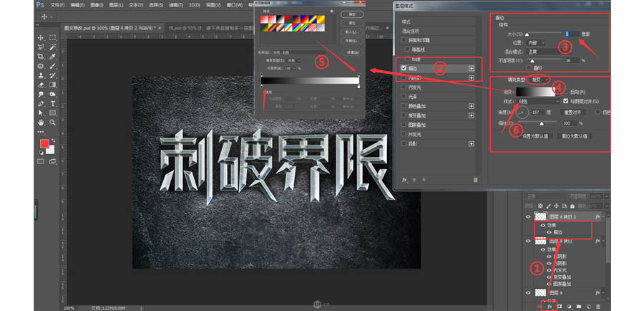
Task: Click 重置对齐 reset alignment button
Action: point(573,112)
